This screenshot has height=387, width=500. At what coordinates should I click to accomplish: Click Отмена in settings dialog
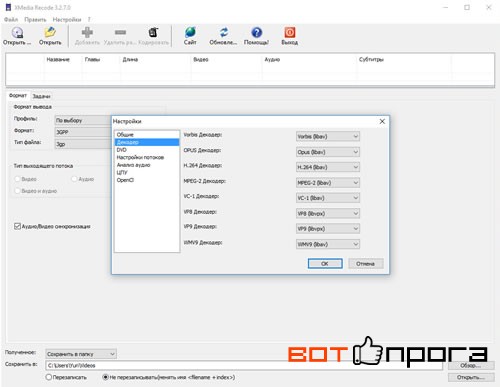(x=366, y=264)
